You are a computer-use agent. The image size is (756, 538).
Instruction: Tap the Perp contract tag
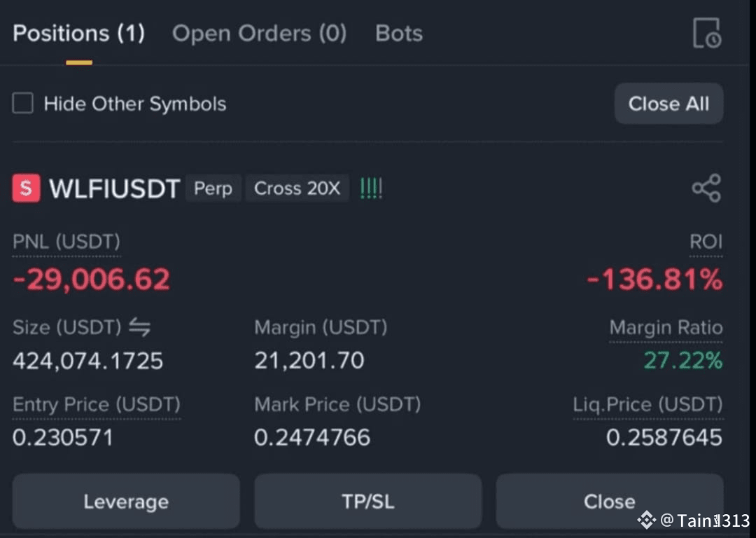213,188
